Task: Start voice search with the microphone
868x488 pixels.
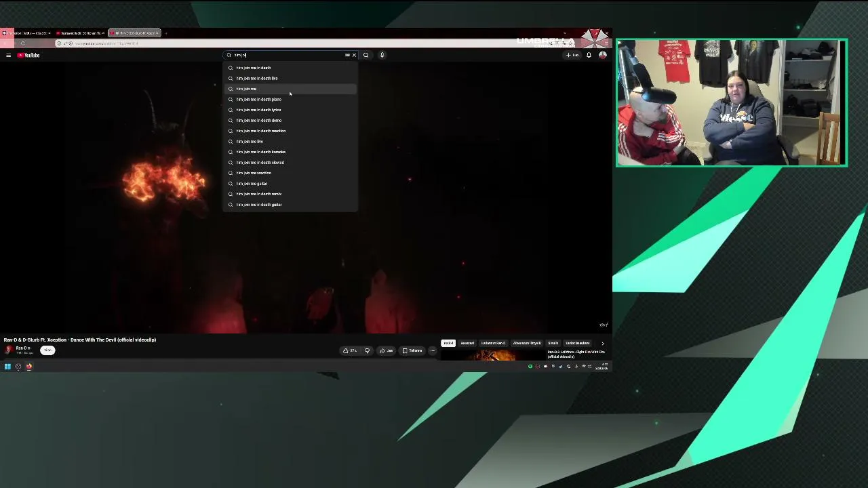Action: click(x=382, y=55)
